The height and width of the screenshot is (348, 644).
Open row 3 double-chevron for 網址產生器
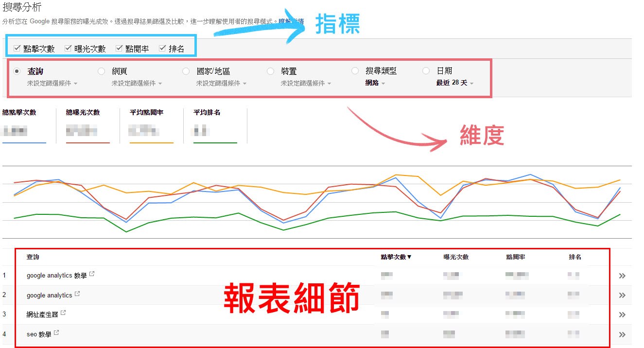pos(622,314)
